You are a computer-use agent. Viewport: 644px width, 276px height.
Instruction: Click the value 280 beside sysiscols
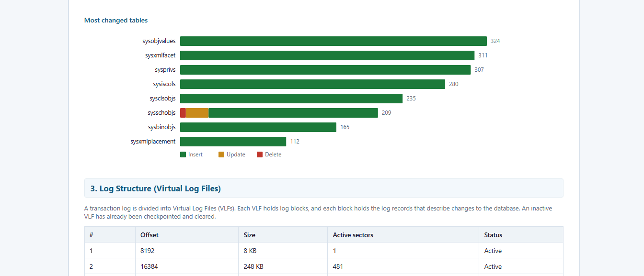tap(454, 84)
